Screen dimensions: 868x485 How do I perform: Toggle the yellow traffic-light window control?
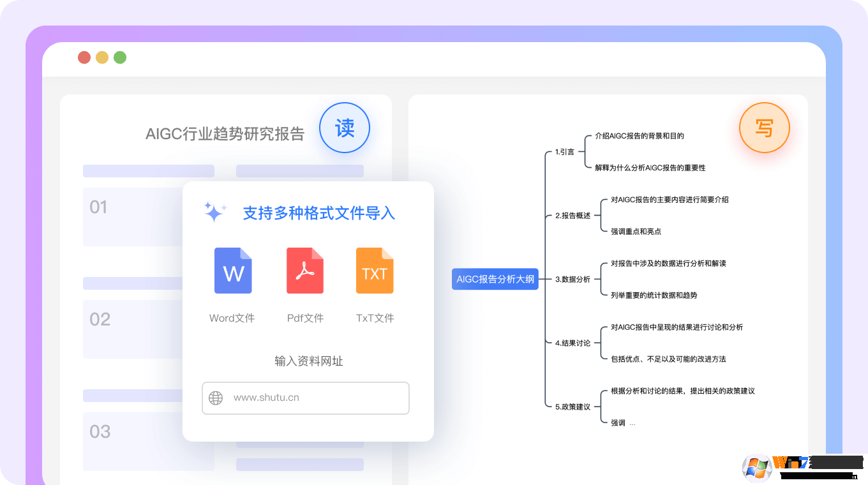click(x=101, y=57)
